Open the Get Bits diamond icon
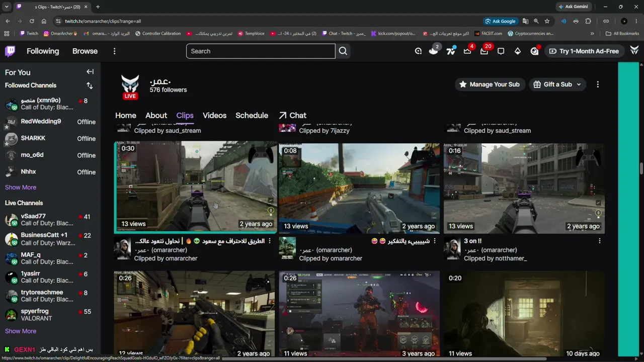Viewport: 644px width, 362px height. [517, 51]
